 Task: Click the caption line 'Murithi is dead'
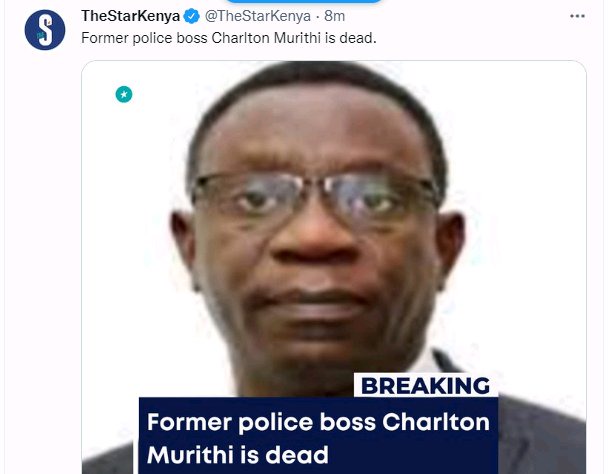tap(238, 455)
